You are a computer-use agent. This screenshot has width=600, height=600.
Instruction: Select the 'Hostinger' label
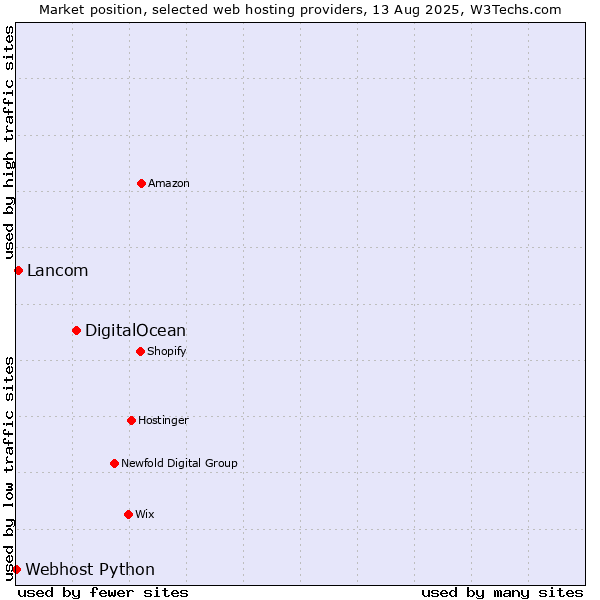(163, 421)
